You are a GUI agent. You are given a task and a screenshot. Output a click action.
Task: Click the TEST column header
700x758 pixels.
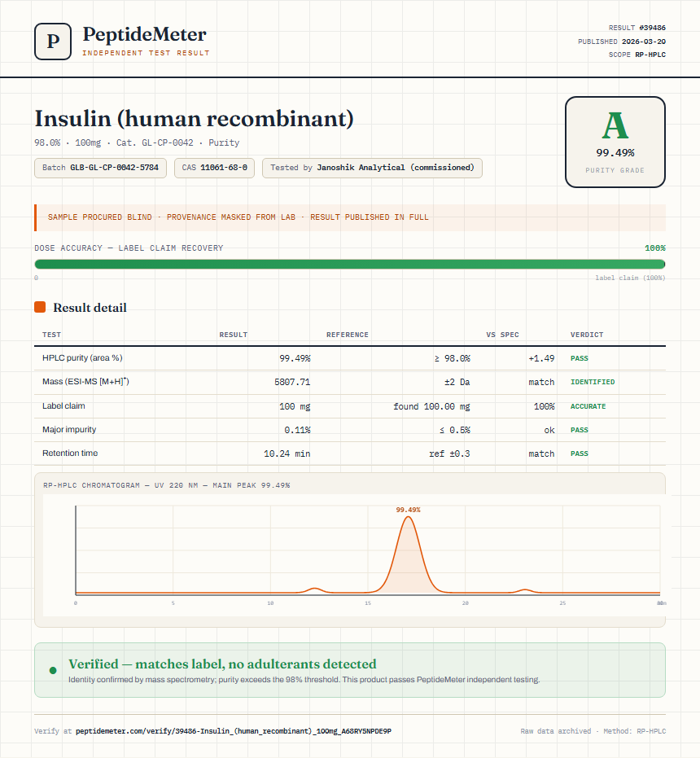(x=52, y=335)
